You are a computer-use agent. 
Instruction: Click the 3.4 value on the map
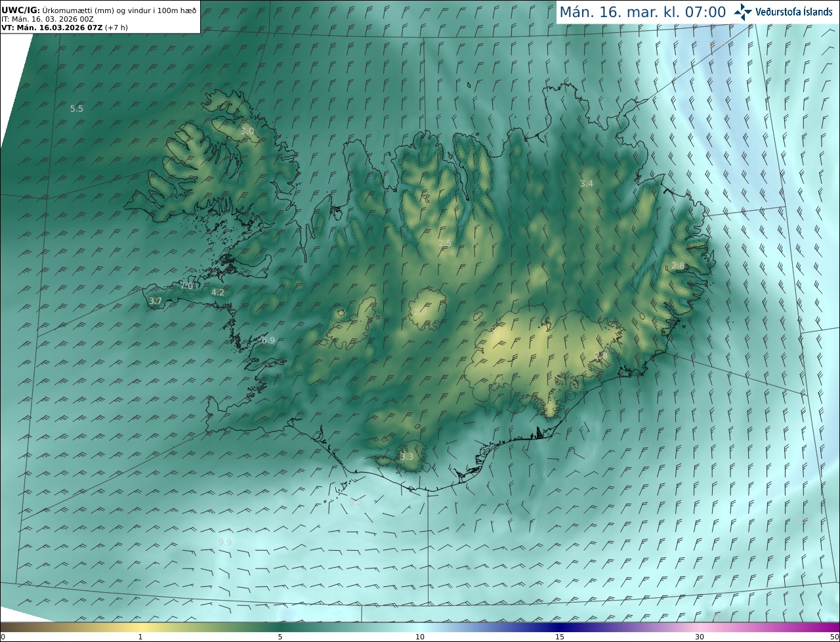coord(587,184)
